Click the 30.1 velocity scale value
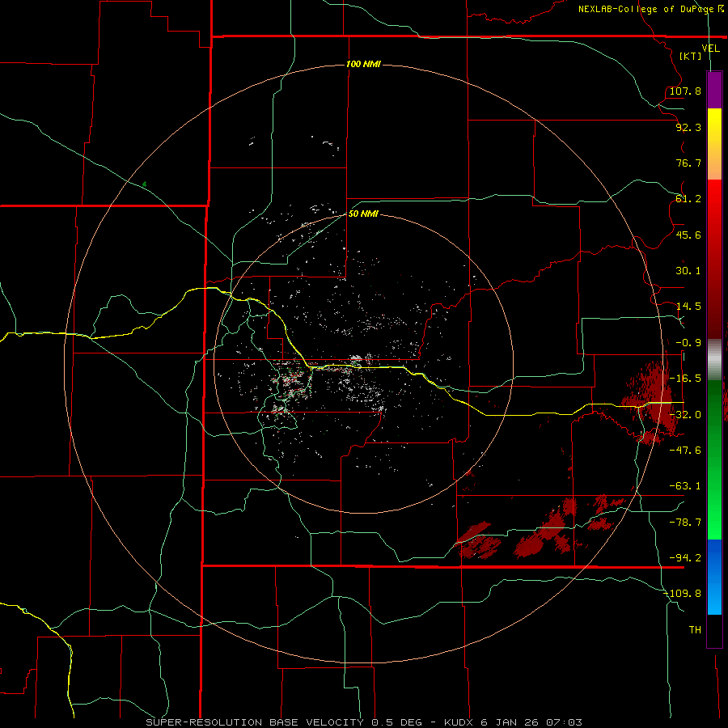This screenshot has height=728, width=728. point(688,271)
